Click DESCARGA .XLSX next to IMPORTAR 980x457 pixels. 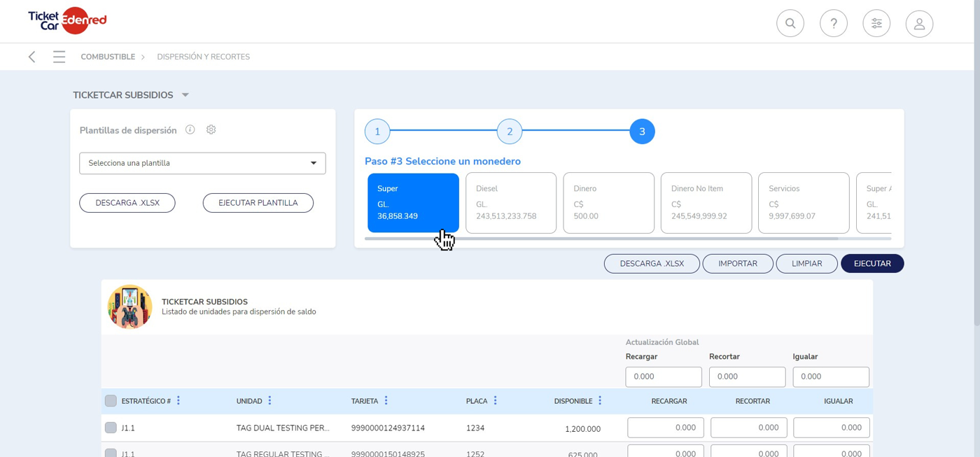point(652,264)
